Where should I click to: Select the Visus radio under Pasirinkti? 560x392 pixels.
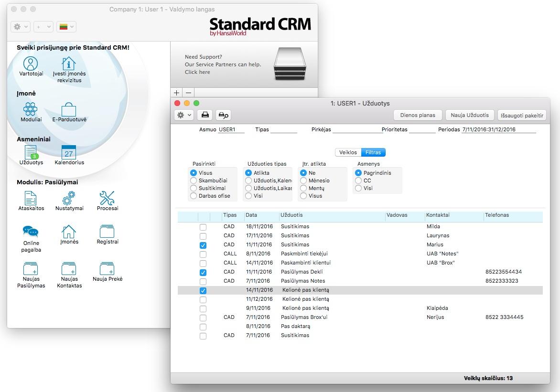pyautogui.click(x=194, y=173)
